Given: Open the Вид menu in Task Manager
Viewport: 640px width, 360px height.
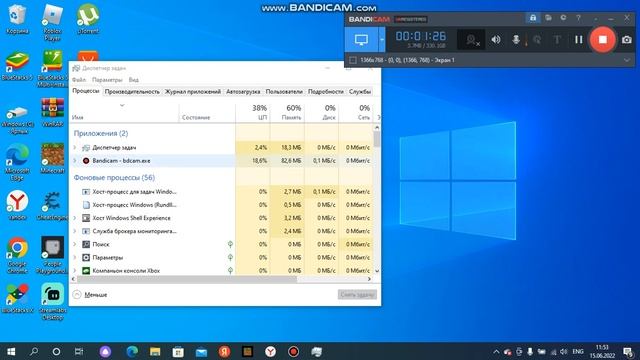Looking at the screenshot, I should 133,80.
